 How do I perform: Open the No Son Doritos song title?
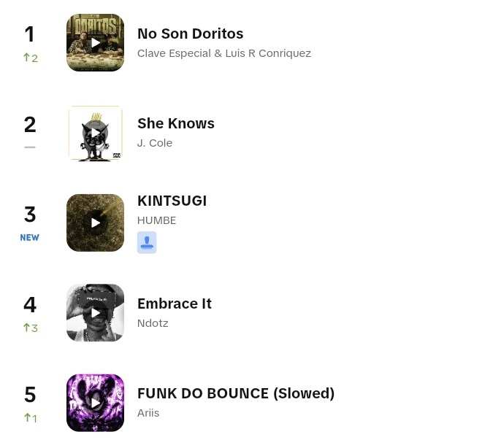[x=191, y=34]
